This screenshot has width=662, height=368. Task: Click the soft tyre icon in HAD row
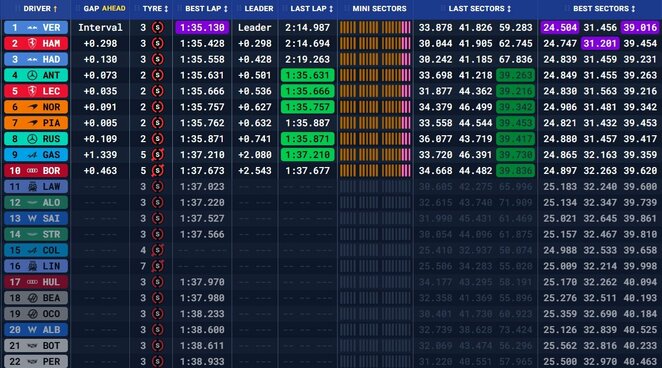click(157, 60)
